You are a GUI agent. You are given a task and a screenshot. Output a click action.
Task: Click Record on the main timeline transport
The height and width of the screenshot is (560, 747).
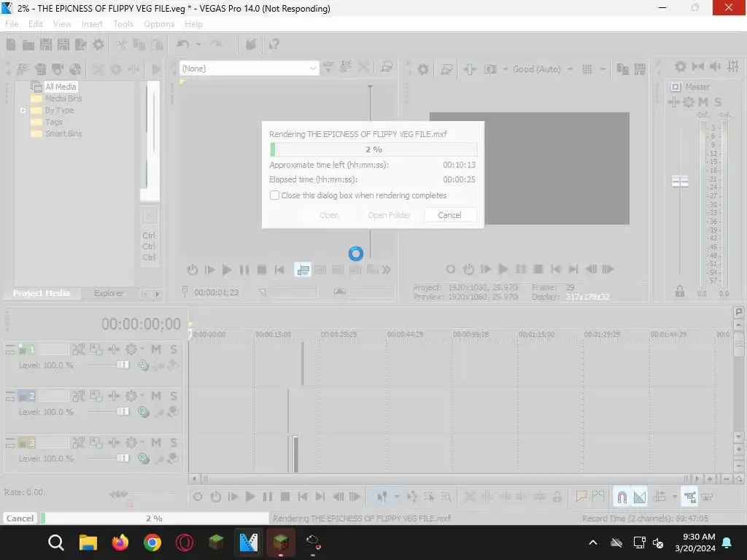198,497
